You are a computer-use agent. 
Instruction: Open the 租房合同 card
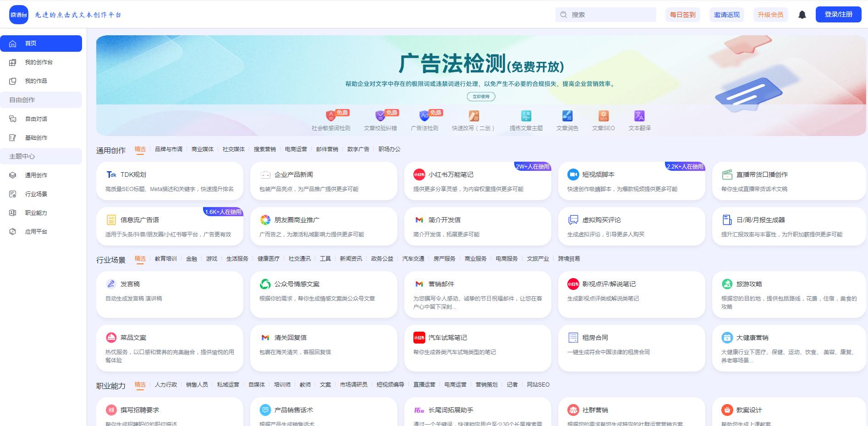tap(632, 348)
